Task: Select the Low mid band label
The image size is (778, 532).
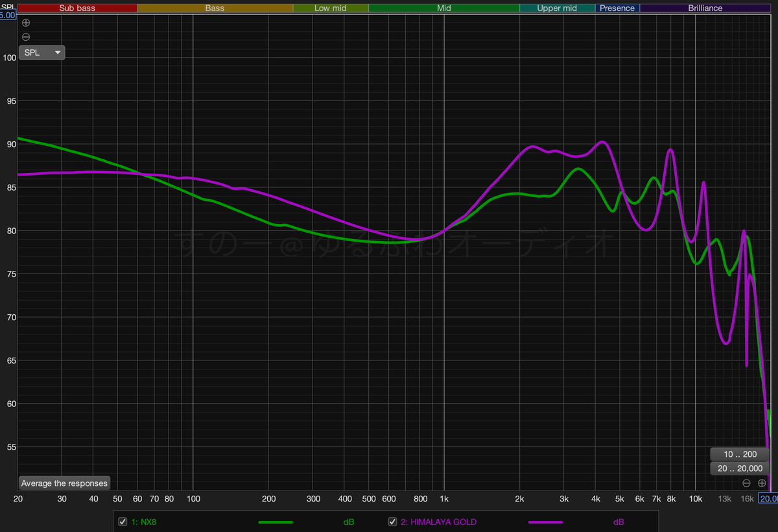Action: [331, 8]
